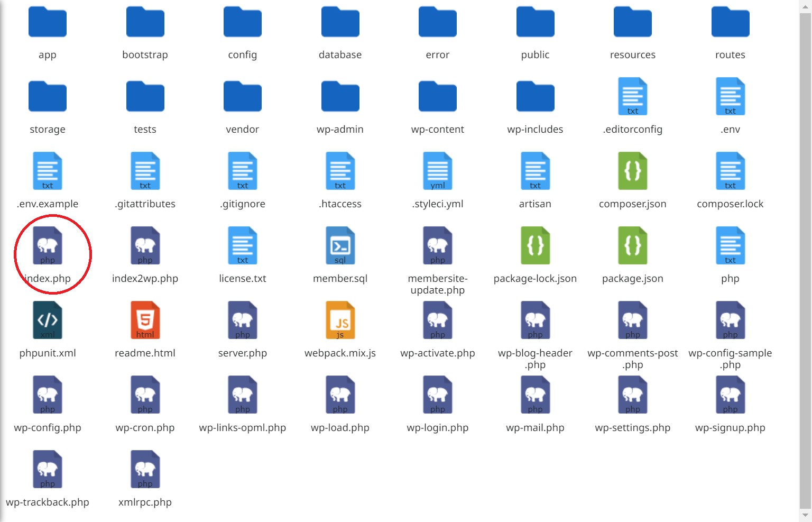Select the index.php file icon

coord(48,245)
